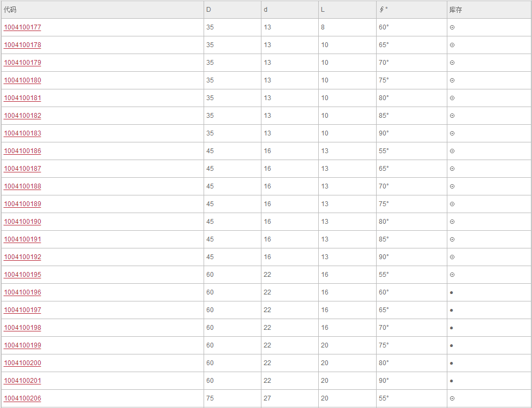Open product code 1004100180 link
This screenshot has height=408, width=532.
(x=23, y=80)
